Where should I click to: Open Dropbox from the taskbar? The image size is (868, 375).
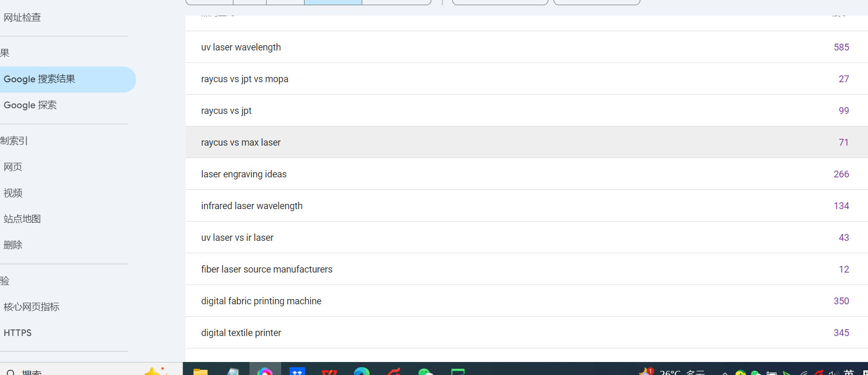pos(297,371)
